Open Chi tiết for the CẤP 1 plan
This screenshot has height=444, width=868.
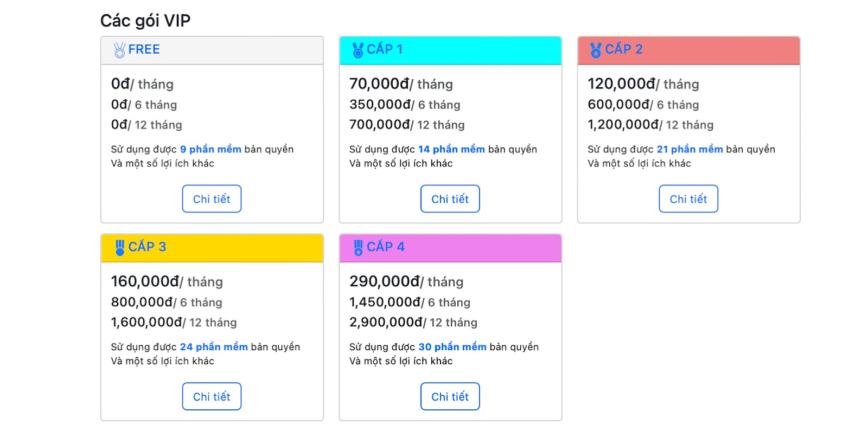point(450,199)
